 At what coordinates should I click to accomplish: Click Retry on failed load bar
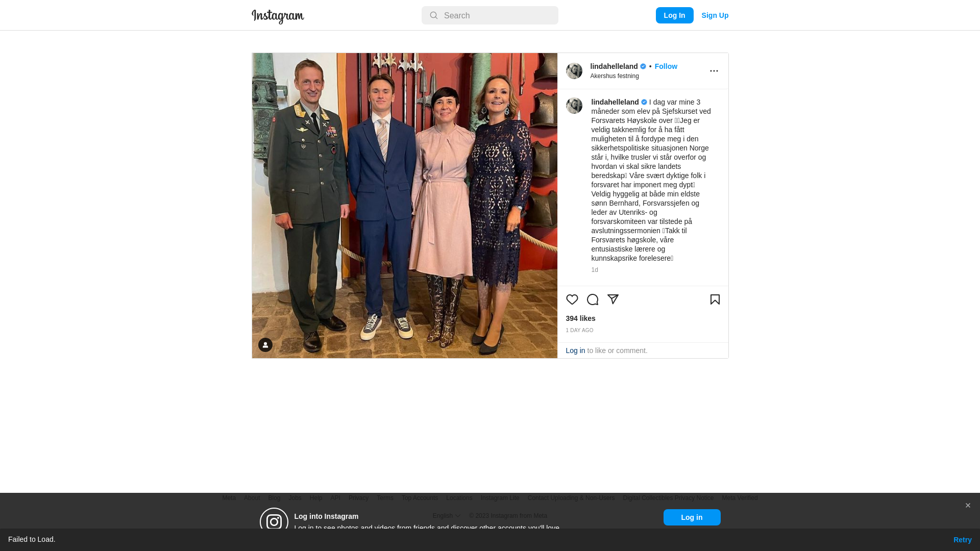click(962, 540)
